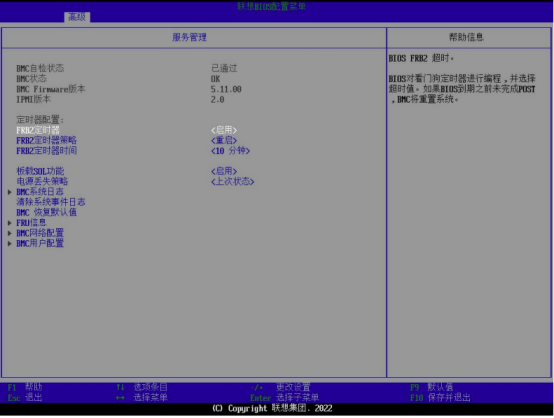Click the BMC自检状态 label
The height and width of the screenshot is (418, 554).
(x=40, y=68)
